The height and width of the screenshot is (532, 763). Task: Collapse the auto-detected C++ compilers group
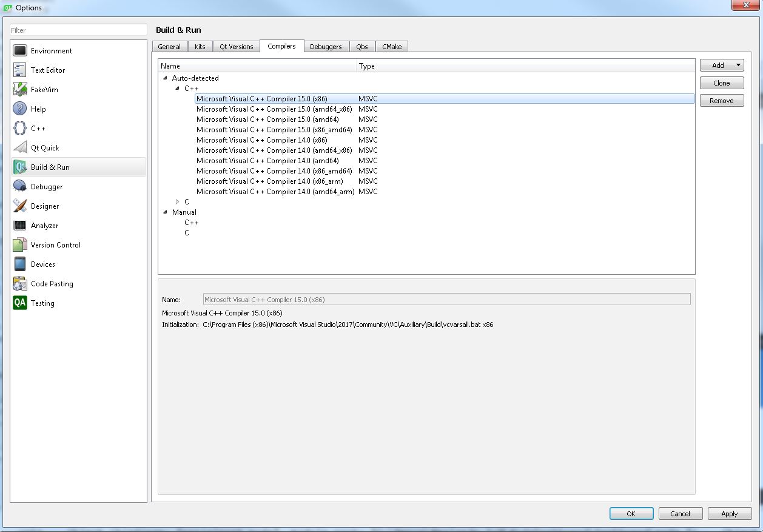click(x=177, y=88)
